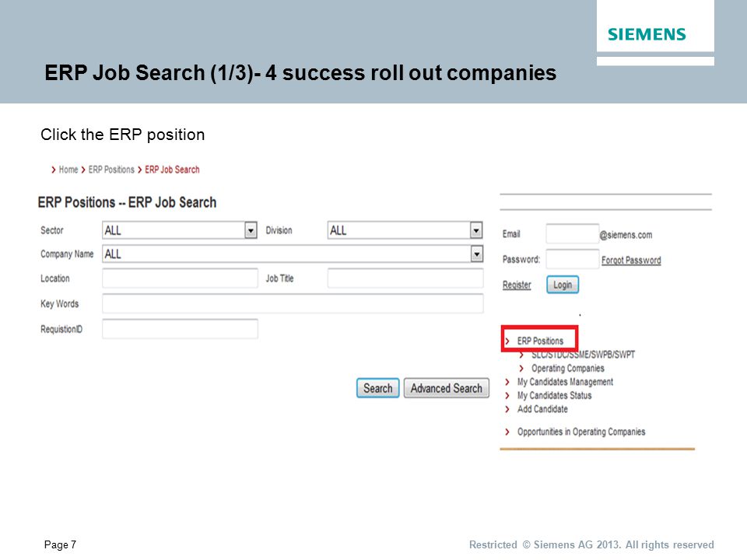This screenshot has width=747, height=560.
Task: Go to Home breadcrumb link
Action: pos(68,170)
